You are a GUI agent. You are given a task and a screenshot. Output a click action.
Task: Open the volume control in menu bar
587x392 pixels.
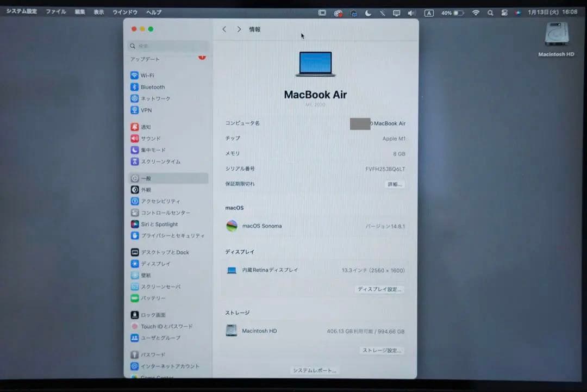point(411,13)
